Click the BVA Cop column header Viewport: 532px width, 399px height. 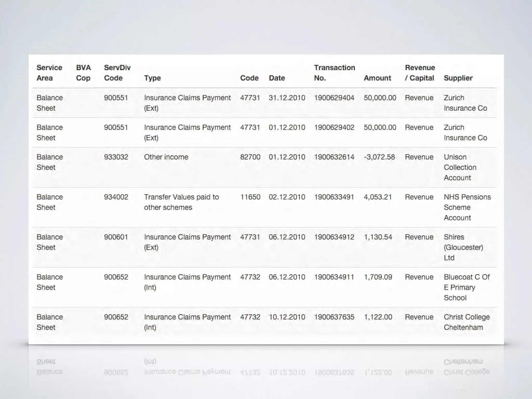83,73
